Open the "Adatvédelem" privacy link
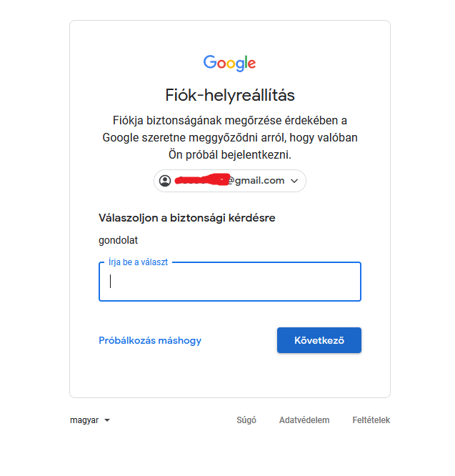 coord(304,420)
